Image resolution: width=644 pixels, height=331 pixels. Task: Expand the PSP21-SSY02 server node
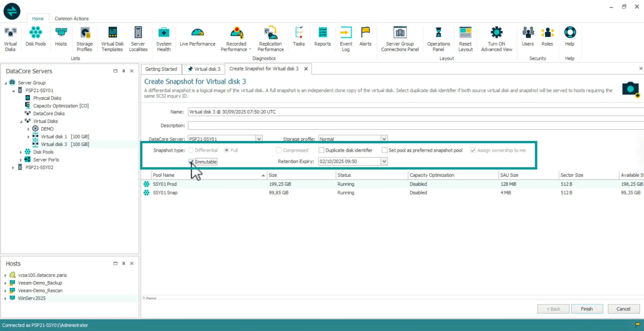point(13,167)
